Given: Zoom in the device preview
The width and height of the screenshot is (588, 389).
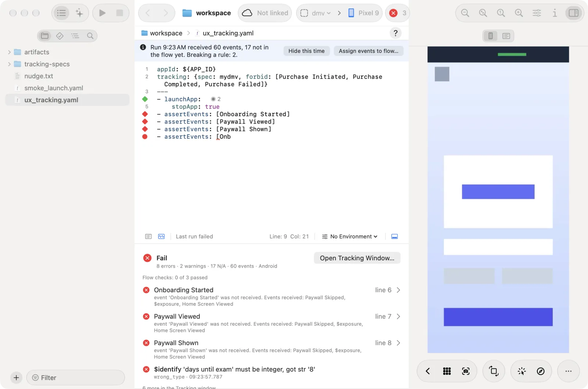Looking at the screenshot, I should click(519, 13).
